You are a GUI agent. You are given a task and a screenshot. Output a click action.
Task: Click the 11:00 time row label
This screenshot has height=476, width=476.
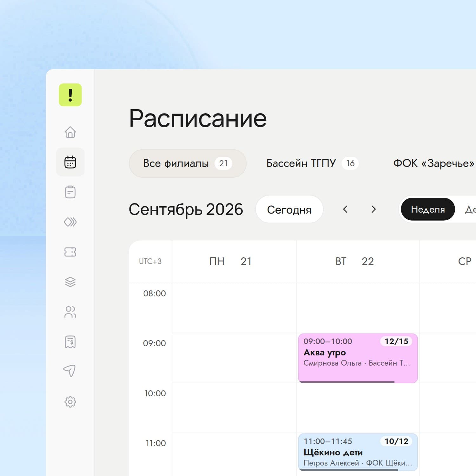tap(155, 443)
